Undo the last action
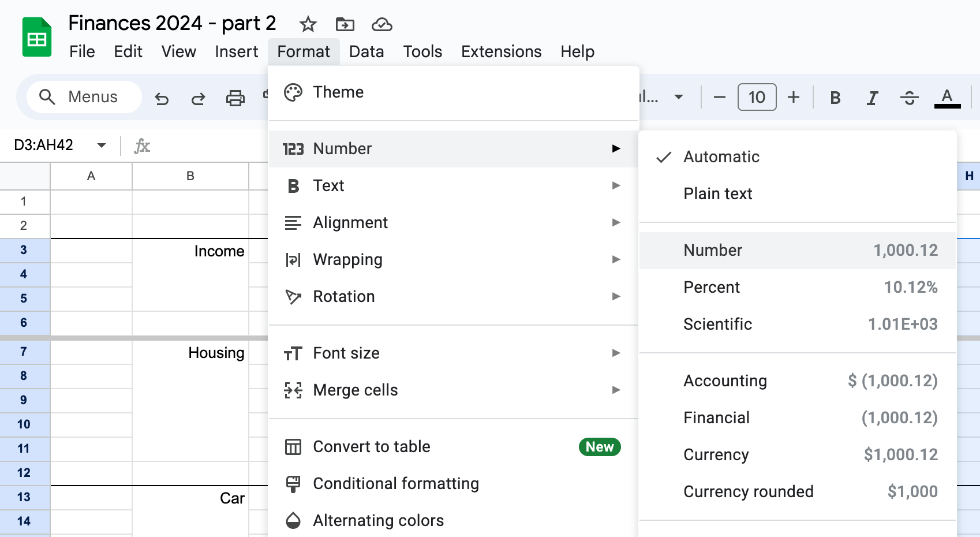980x537 pixels. [162, 98]
